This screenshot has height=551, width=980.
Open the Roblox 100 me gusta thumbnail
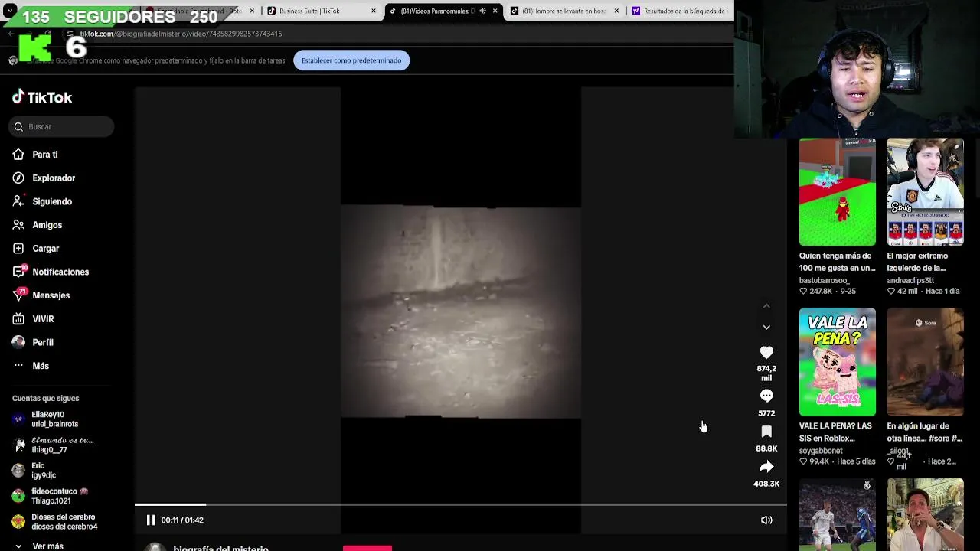838,192
